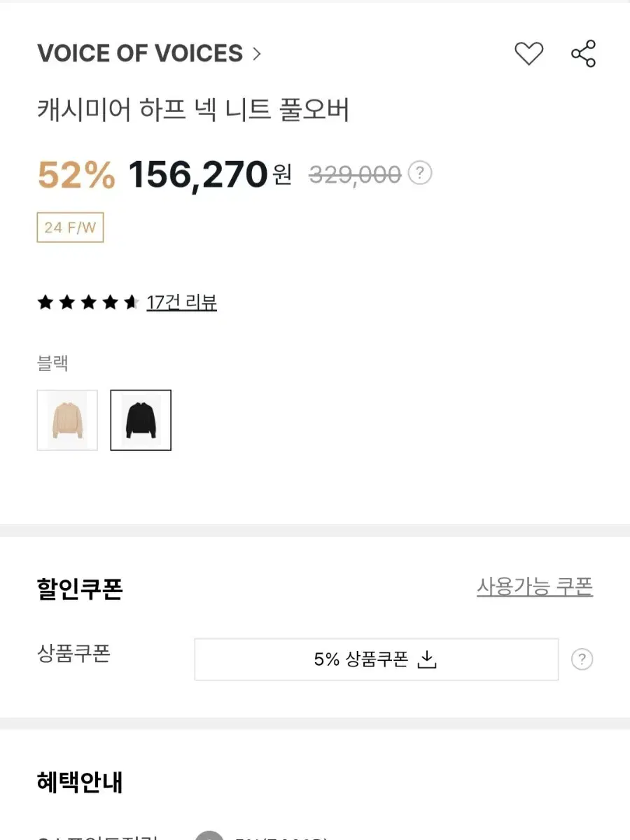Tap the 24 F/W season tag
This screenshot has height=840, width=630.
pyautogui.click(x=70, y=227)
